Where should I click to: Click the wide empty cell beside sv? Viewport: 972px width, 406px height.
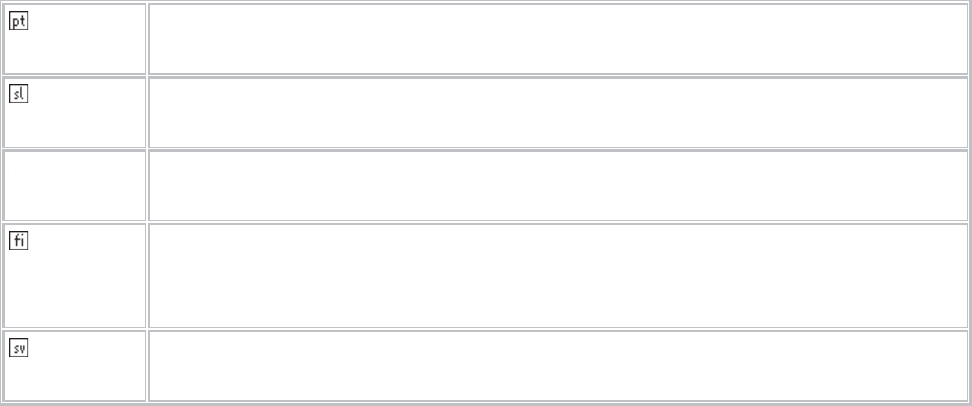tap(558, 366)
